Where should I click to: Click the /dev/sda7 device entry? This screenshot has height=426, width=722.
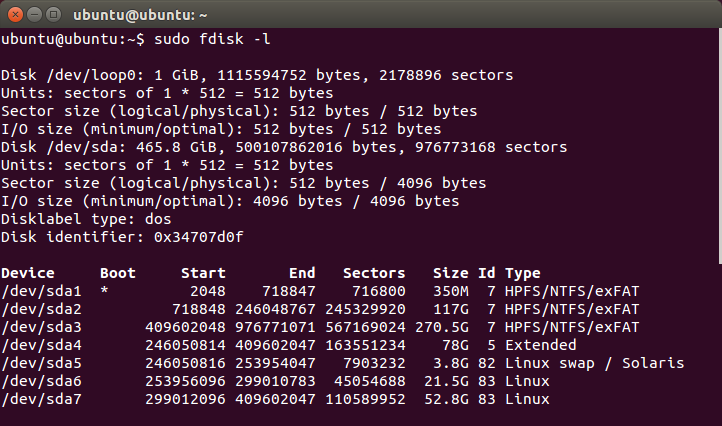pyautogui.click(x=41, y=399)
